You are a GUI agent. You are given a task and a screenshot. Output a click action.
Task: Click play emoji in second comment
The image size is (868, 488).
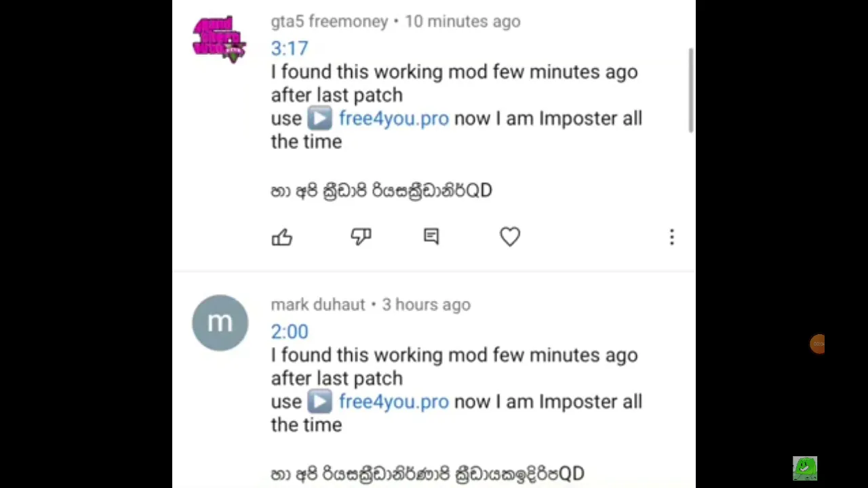(x=319, y=402)
